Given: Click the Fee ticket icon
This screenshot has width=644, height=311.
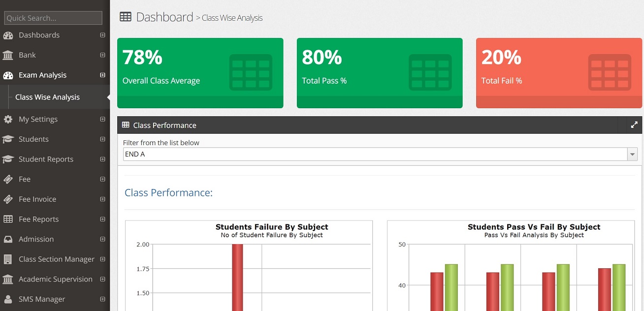Looking at the screenshot, I should (x=8, y=179).
